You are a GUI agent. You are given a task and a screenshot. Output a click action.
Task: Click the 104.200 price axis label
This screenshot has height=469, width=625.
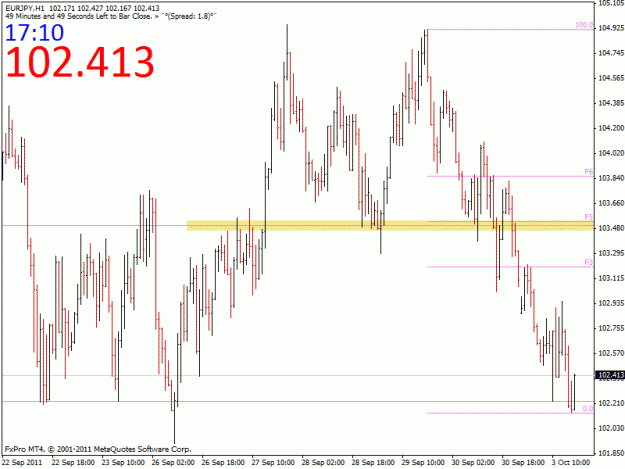point(611,128)
